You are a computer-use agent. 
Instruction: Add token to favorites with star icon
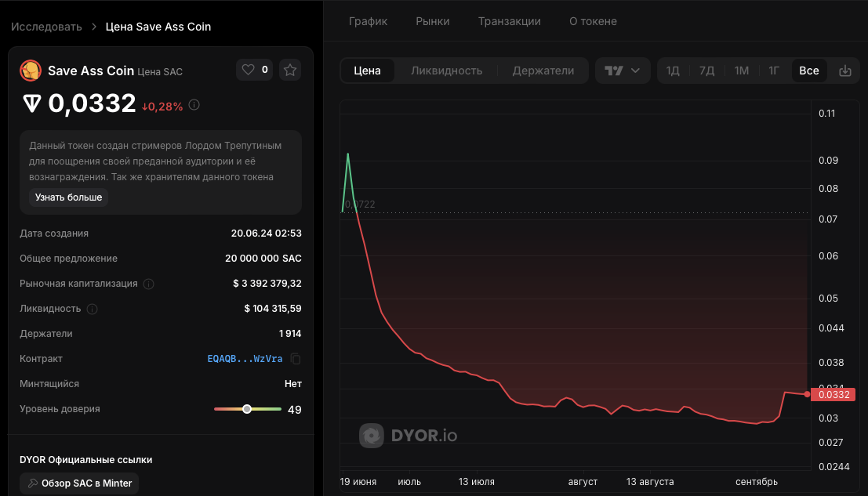pos(290,70)
